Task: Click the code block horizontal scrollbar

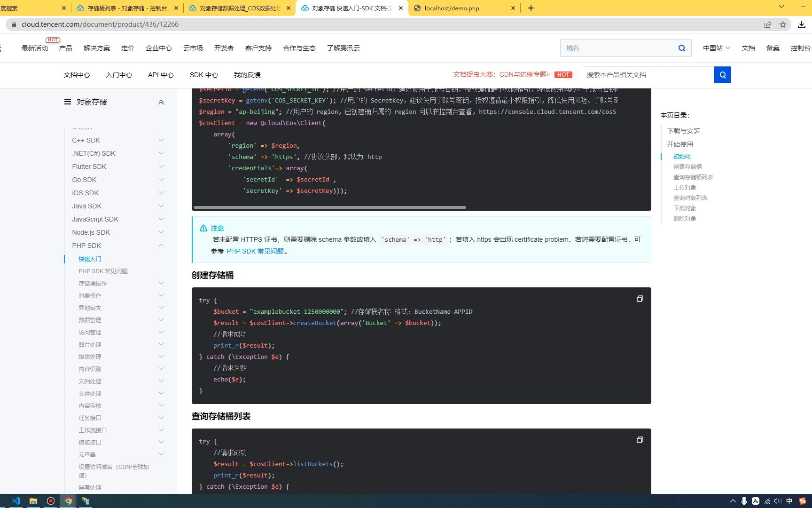Action: (329, 207)
